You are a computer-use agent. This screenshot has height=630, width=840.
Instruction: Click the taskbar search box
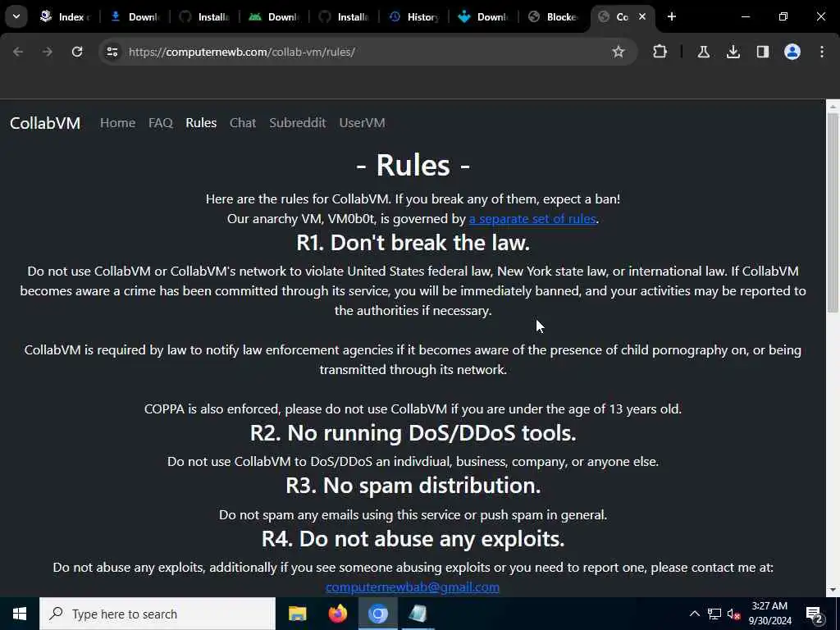pyautogui.click(x=157, y=614)
